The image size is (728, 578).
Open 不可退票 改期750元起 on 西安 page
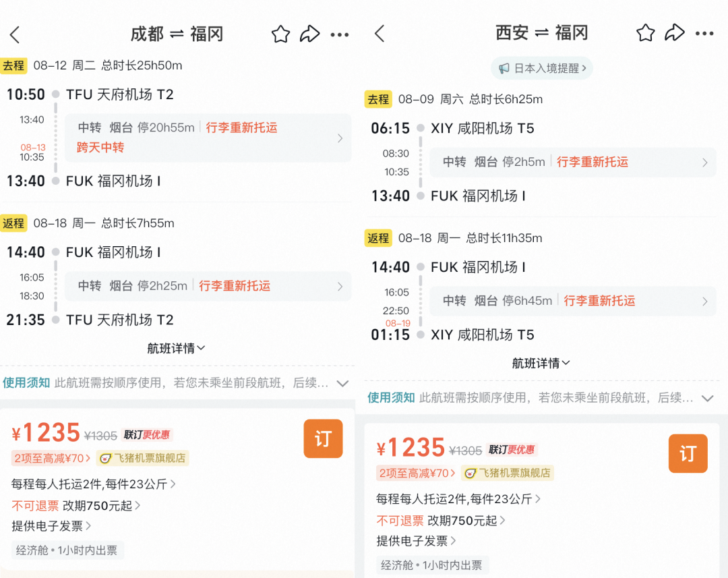click(x=441, y=521)
